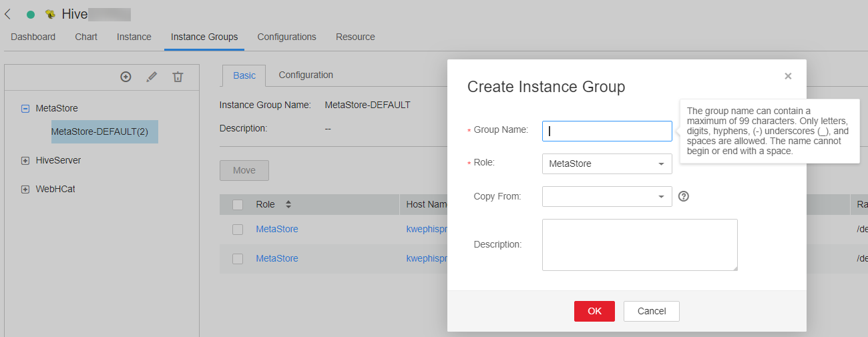Open second row's kwephispr host link
This screenshot has width=868, height=337.
coord(427,258)
